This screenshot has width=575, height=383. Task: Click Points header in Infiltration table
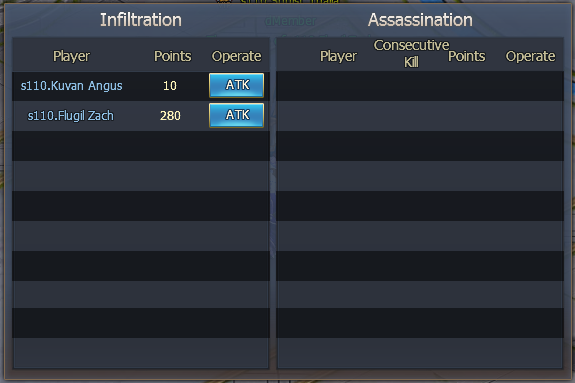click(x=173, y=56)
